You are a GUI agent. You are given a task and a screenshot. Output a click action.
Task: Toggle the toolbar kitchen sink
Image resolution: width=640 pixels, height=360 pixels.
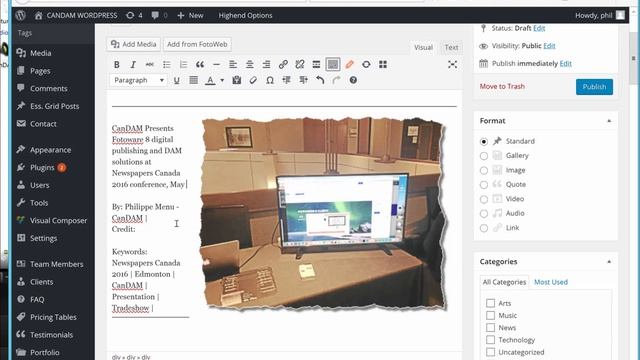click(x=333, y=64)
